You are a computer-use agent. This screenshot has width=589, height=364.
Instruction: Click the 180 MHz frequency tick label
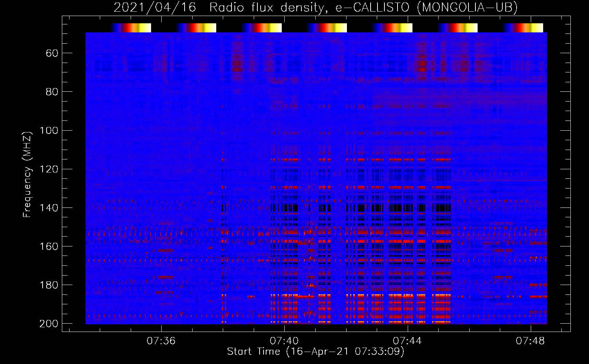point(49,285)
